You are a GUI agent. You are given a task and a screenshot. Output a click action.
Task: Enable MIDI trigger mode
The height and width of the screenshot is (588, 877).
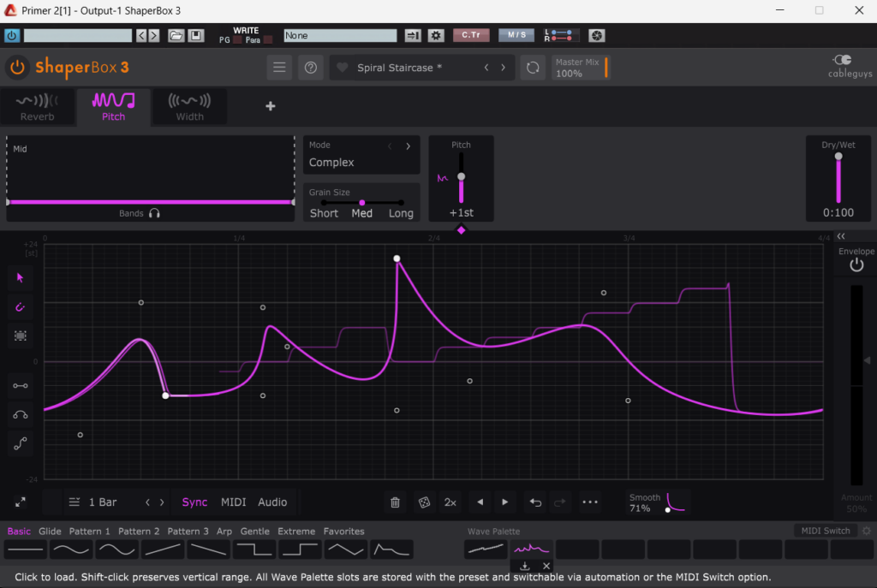pyautogui.click(x=233, y=502)
